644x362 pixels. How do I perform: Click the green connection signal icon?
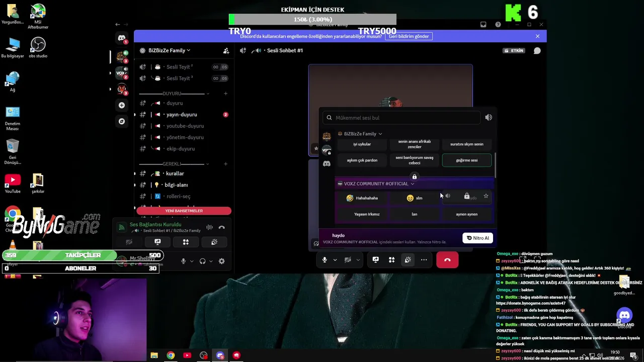(x=121, y=227)
